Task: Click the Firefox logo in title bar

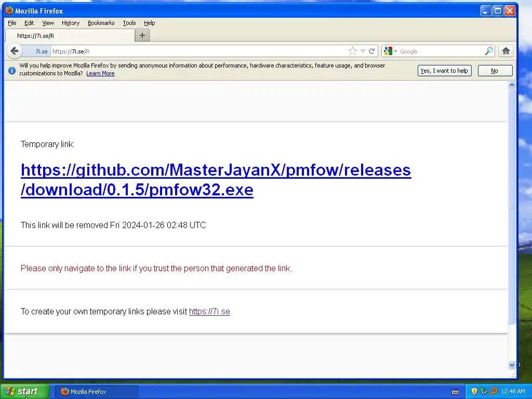Action: pyautogui.click(x=9, y=10)
